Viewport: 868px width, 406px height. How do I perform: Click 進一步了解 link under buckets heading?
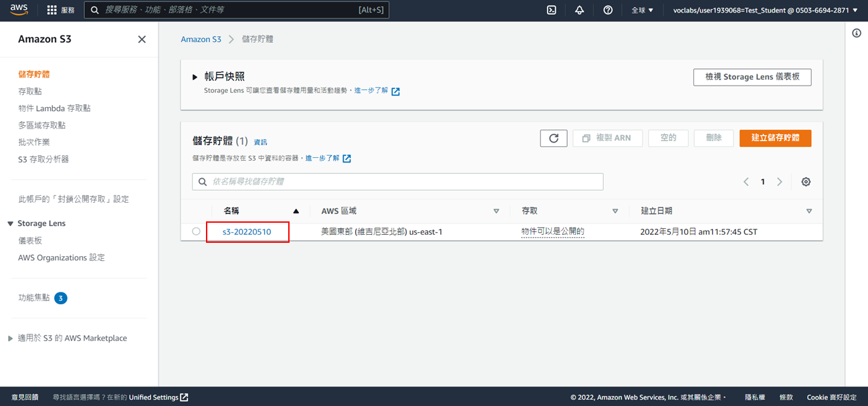tap(322, 159)
